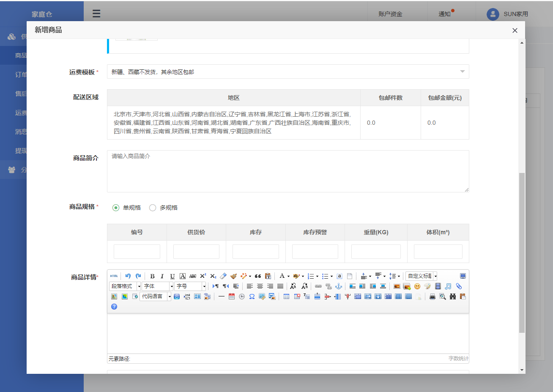Insert video with film-strip icon

tap(438, 286)
